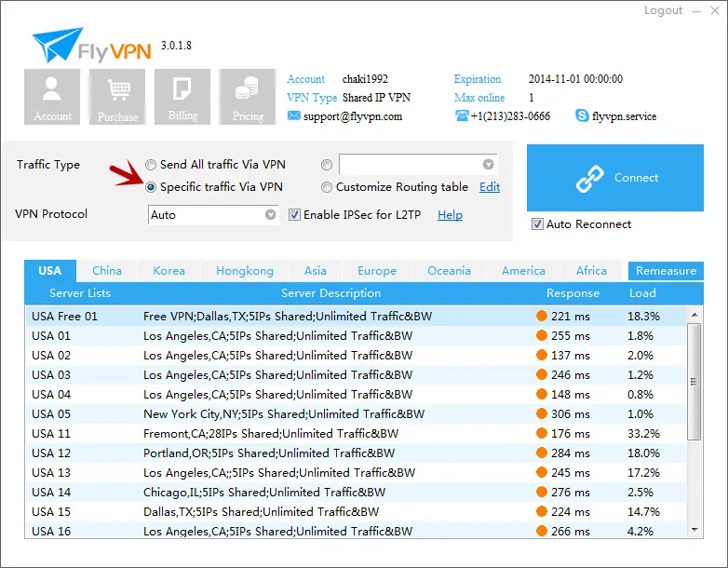Click the flyvpn.service Skype name

click(624, 116)
